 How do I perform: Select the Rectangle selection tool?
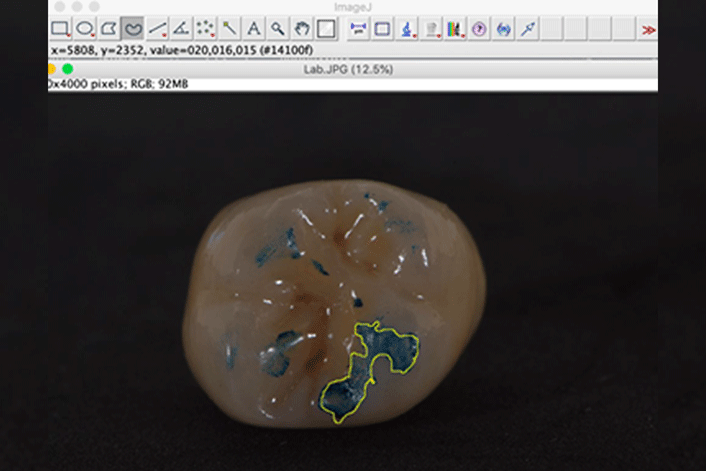[60, 29]
